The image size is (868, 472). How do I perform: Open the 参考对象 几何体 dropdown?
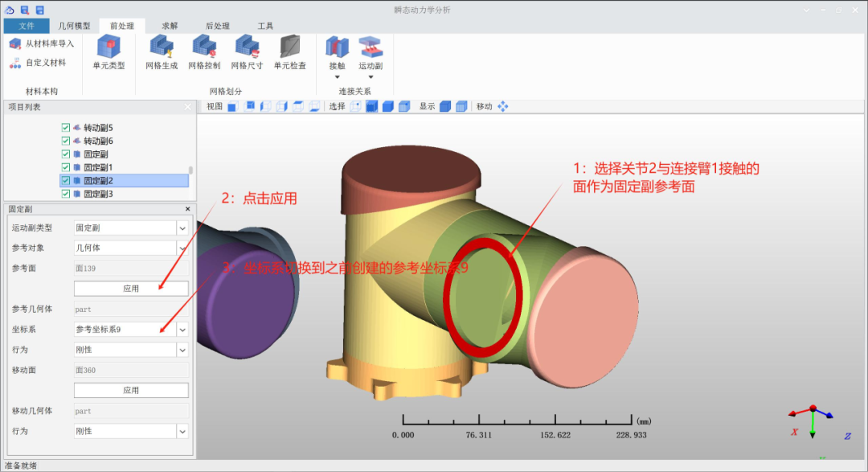(182, 248)
